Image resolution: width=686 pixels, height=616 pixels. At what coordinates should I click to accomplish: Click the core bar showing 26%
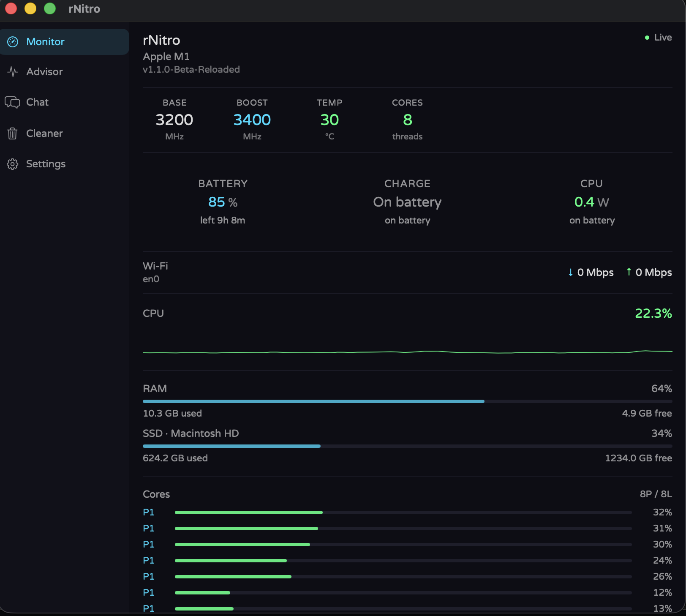tap(403, 577)
